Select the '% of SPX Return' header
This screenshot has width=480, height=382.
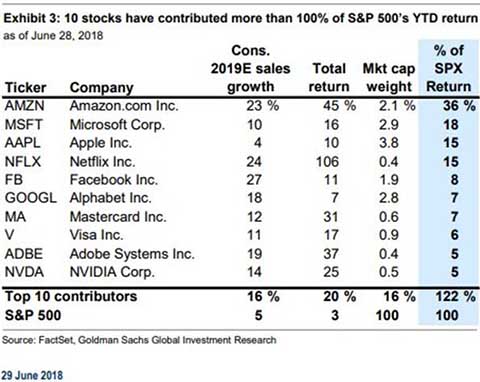coord(448,69)
